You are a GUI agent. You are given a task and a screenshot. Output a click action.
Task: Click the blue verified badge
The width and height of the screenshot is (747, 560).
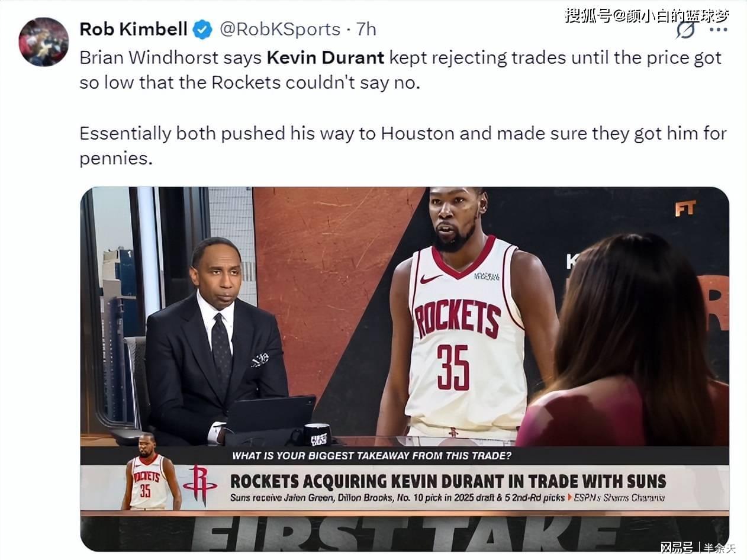click(x=202, y=29)
